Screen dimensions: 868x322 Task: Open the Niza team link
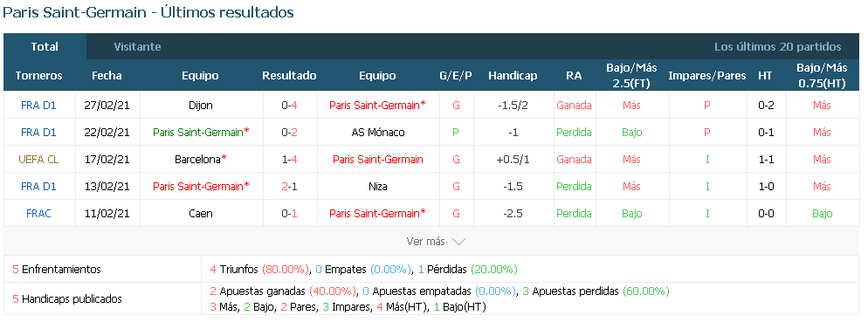click(x=377, y=187)
